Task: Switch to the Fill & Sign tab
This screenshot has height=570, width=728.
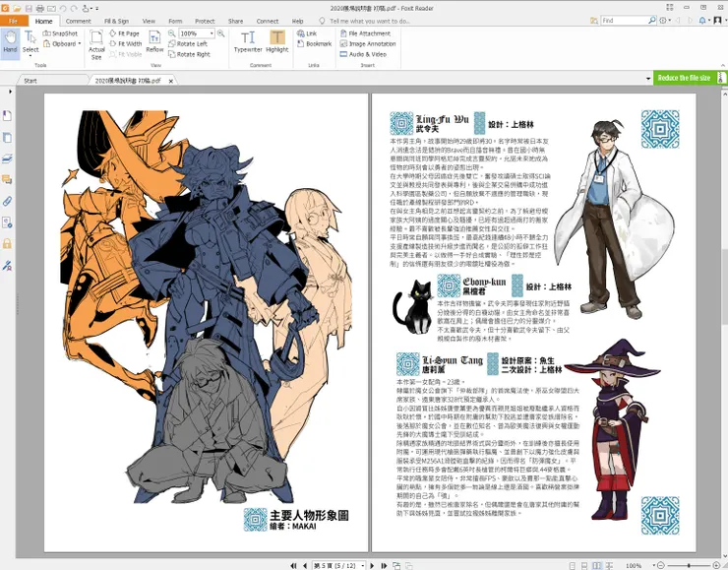Action: (116, 21)
